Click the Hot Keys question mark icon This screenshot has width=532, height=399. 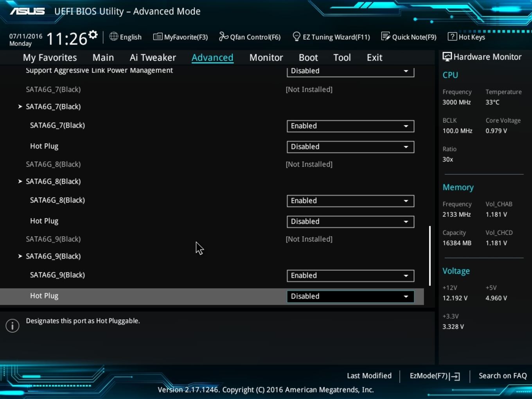coord(452,37)
